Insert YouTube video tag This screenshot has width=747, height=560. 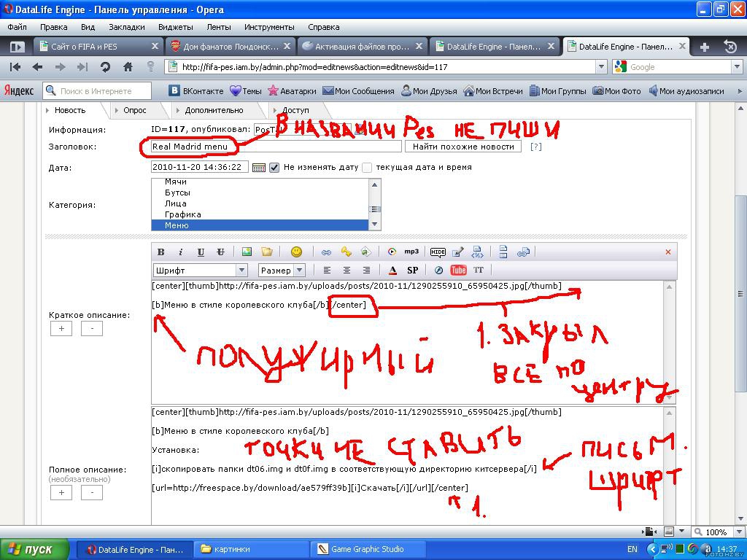(458, 270)
